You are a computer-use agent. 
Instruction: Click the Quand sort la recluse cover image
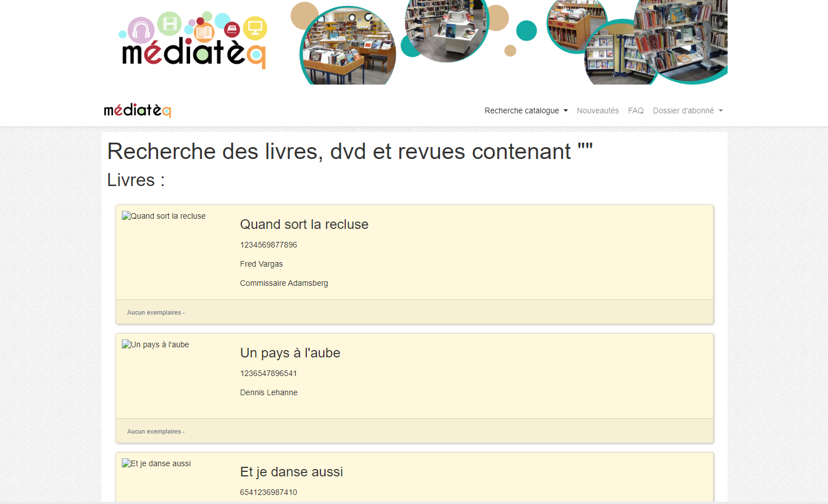164,216
